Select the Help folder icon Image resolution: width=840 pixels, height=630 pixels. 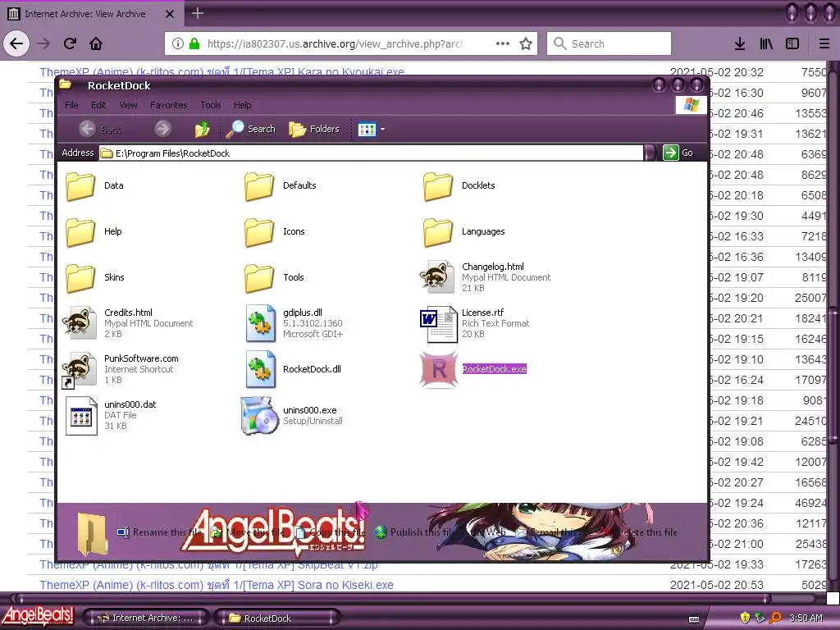(81, 232)
